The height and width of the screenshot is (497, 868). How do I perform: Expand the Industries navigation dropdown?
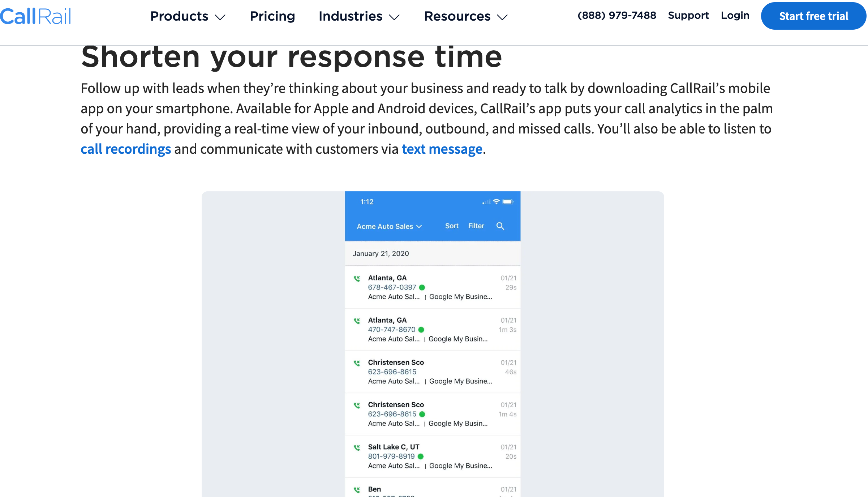359,16
